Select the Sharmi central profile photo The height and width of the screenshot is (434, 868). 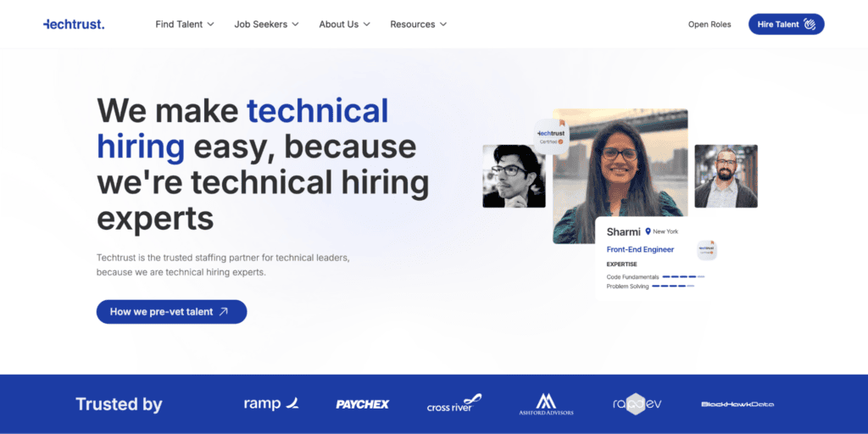(620, 166)
